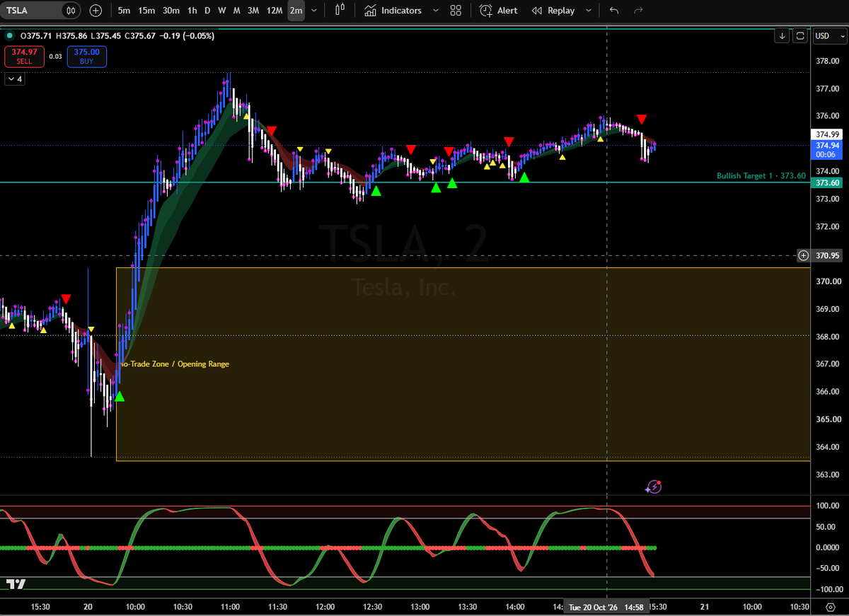Expand the time interval dropdown arrow
The image size is (849, 616).
314,11
